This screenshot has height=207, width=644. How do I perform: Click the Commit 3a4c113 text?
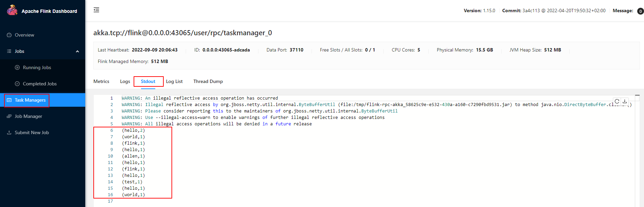pyautogui.click(x=554, y=11)
